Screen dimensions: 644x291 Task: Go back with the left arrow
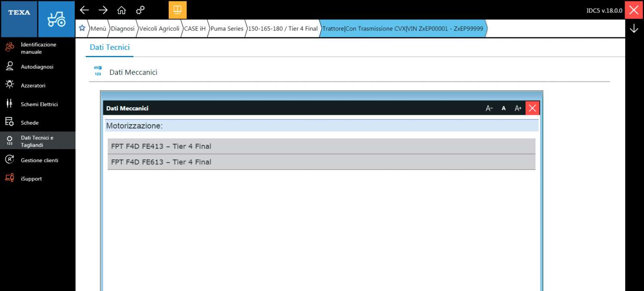coord(85,10)
